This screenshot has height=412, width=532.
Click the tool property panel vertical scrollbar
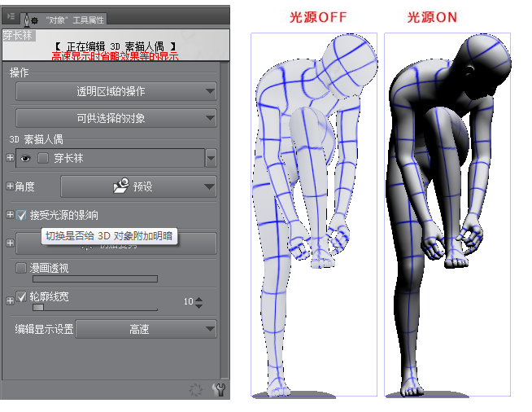pos(224,221)
